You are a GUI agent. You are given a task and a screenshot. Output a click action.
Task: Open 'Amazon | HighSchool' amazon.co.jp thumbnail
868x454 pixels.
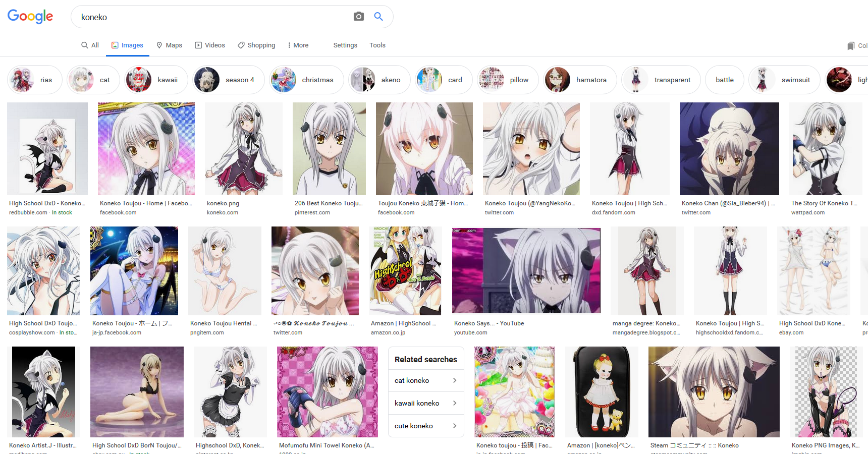pyautogui.click(x=406, y=271)
